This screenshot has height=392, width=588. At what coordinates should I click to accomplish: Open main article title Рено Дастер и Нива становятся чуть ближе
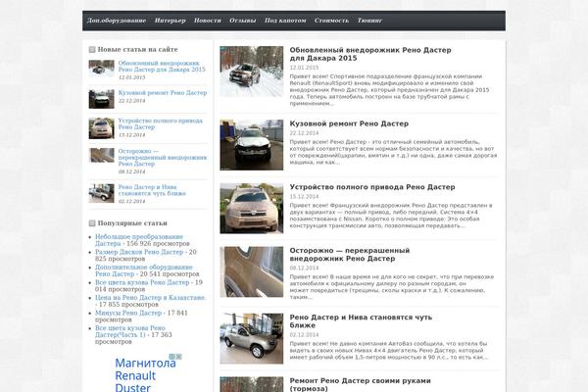point(361,321)
